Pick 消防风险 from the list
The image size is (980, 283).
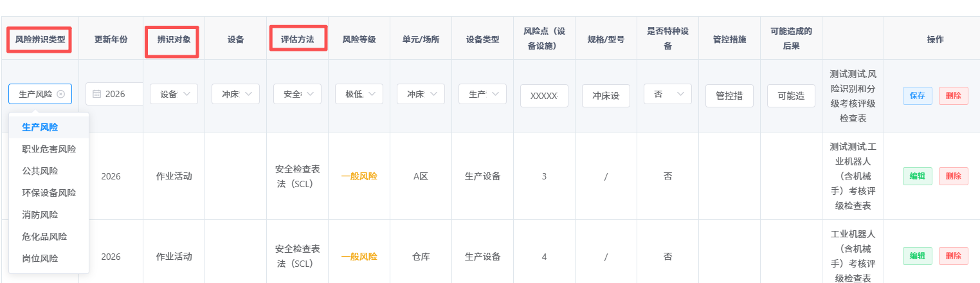click(x=49, y=215)
